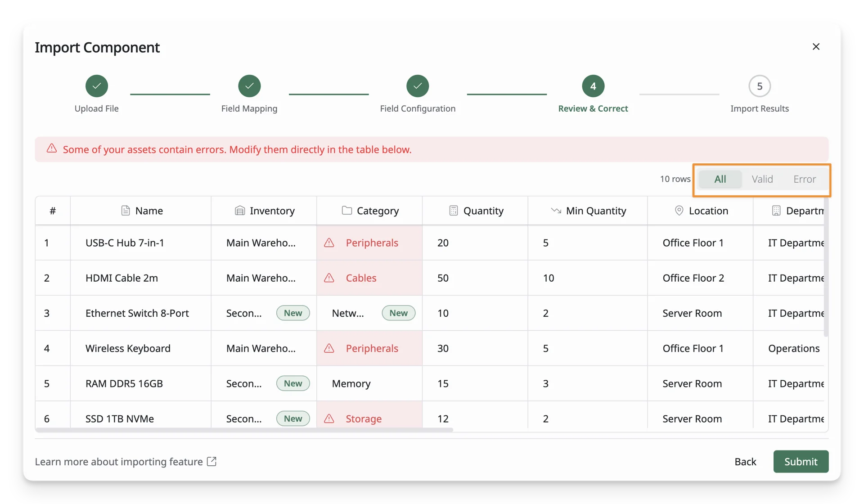
Task: Click the warehouse icon in Inventory header
Action: 240,211
